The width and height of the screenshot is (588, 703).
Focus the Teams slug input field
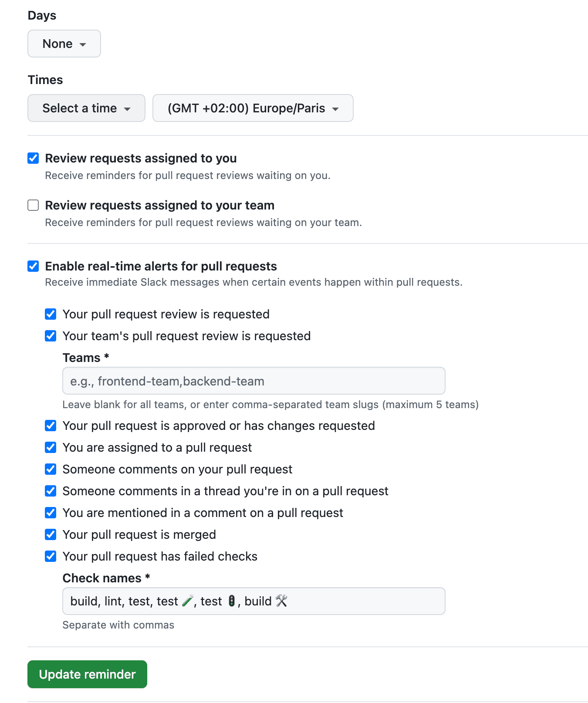[254, 381]
